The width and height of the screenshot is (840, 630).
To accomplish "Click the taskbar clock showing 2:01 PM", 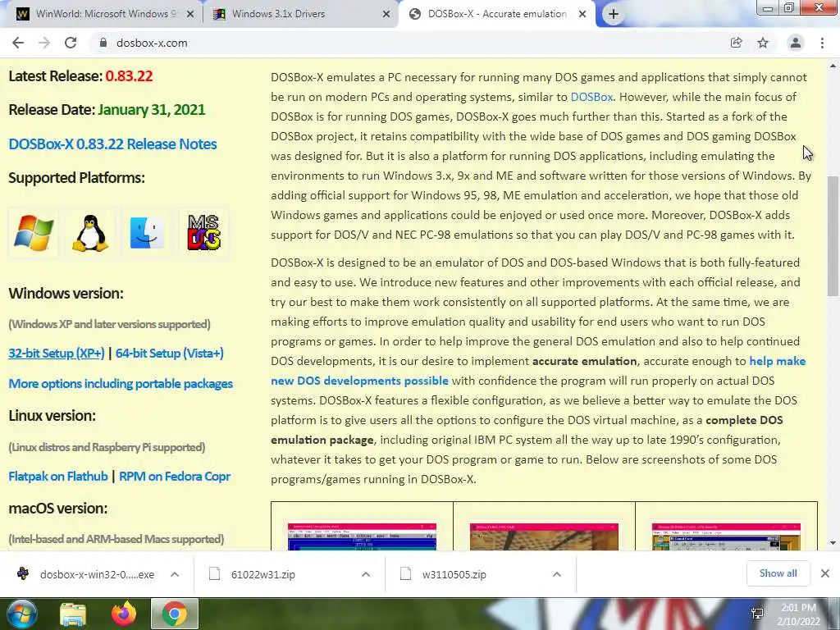I will (798, 614).
